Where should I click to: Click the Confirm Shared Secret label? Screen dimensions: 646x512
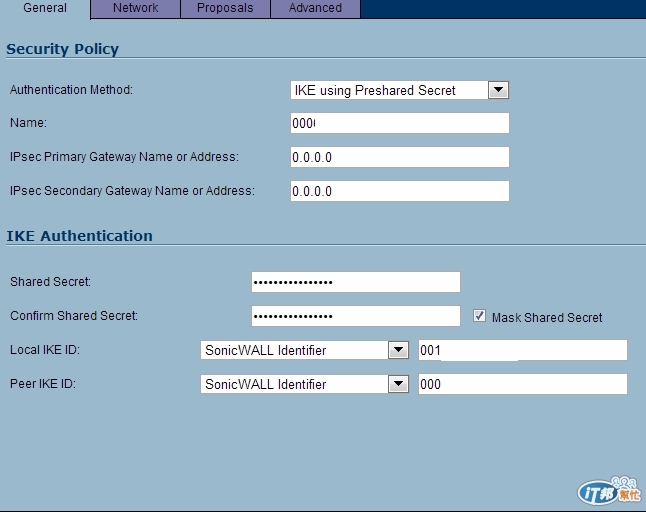74,316
